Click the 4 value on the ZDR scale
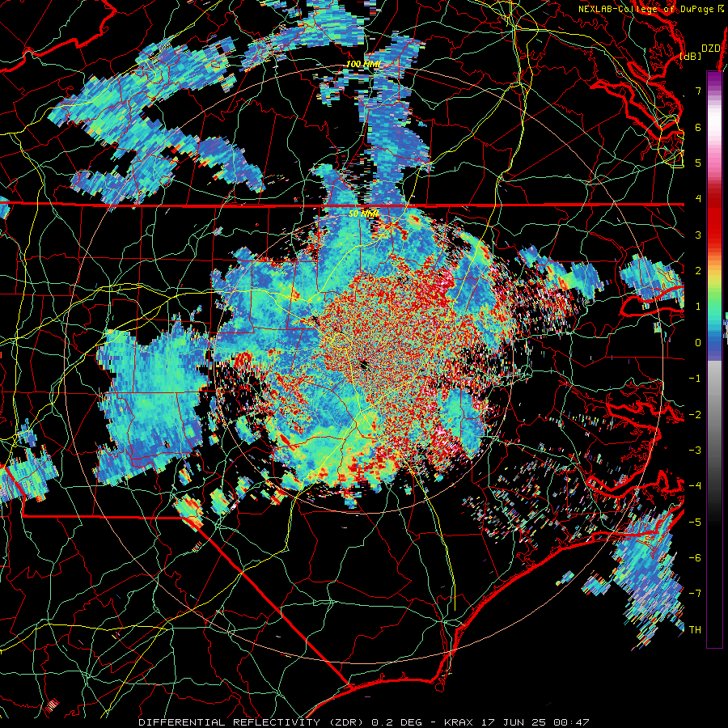This screenshot has width=728, height=728. [x=698, y=199]
